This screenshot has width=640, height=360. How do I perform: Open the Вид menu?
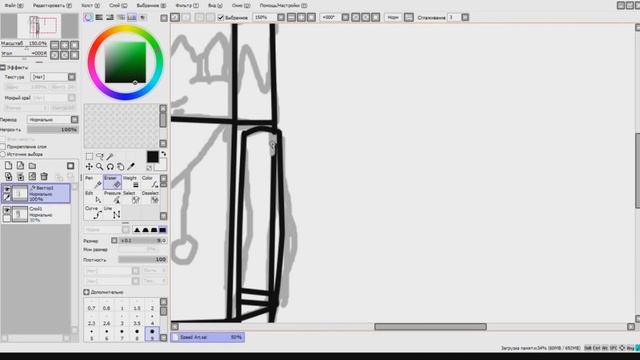[215, 6]
